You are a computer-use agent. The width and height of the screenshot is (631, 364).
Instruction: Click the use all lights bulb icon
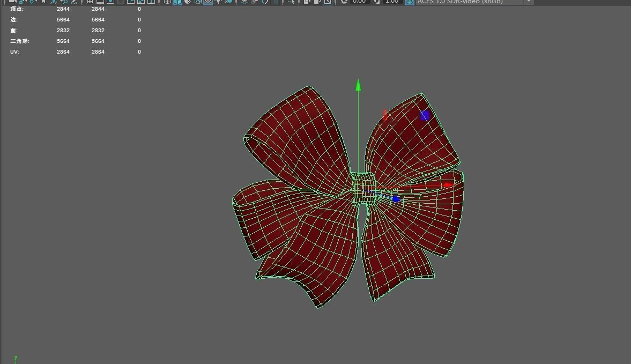pos(218,2)
